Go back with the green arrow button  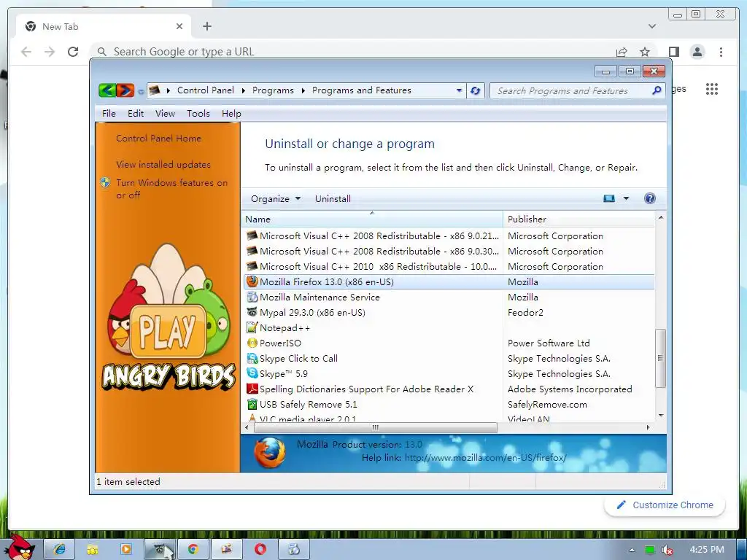tap(107, 90)
